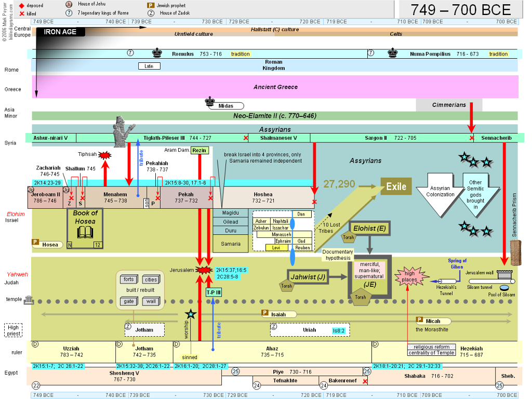This screenshot has width=532, height=399.
Task: Click the temple building icon
Action: coord(29,300)
